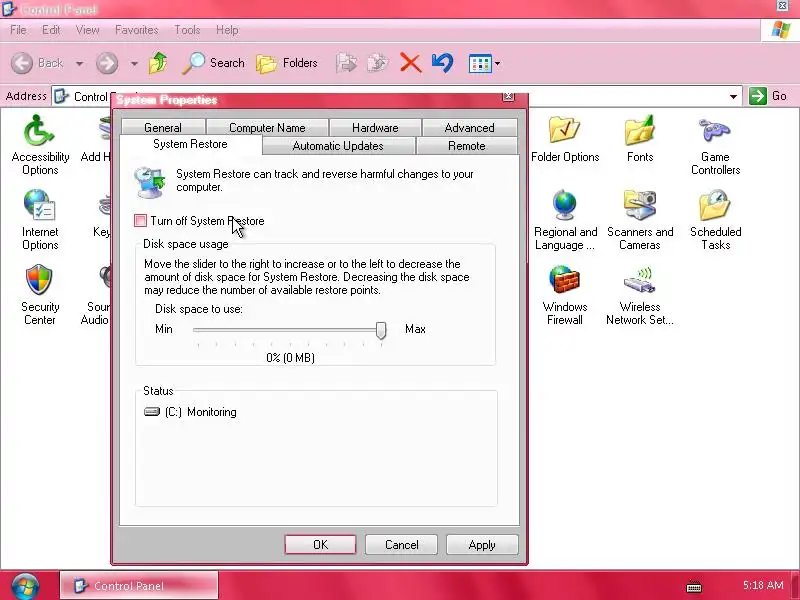This screenshot has height=600, width=800.
Task: Open the Help menu
Action: coord(227,30)
